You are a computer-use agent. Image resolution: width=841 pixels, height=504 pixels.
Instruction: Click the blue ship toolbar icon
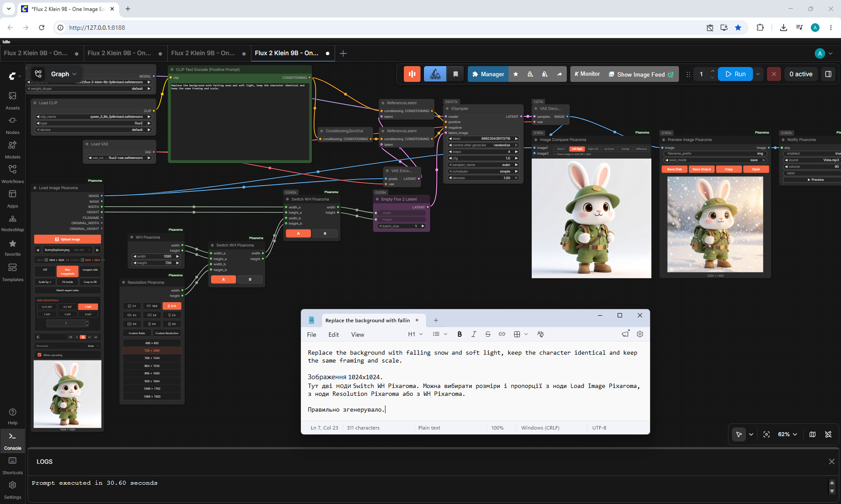pyautogui.click(x=435, y=74)
